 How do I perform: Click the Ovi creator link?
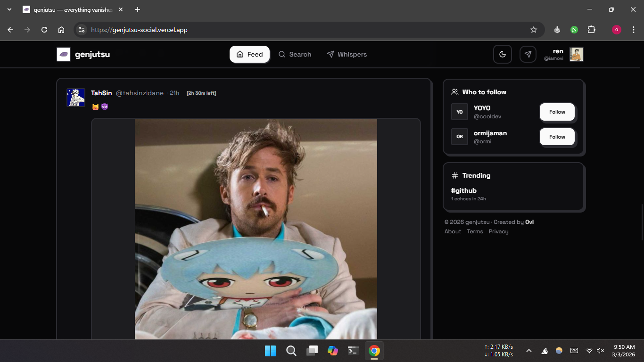coord(529,222)
